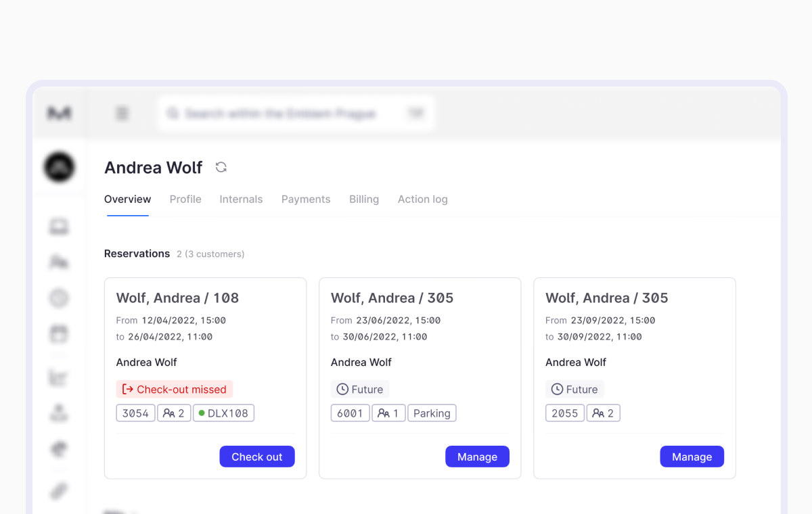Viewport: 812px width, 514px height.
Task: Open the user avatar in the sidebar
Action: coord(60,167)
